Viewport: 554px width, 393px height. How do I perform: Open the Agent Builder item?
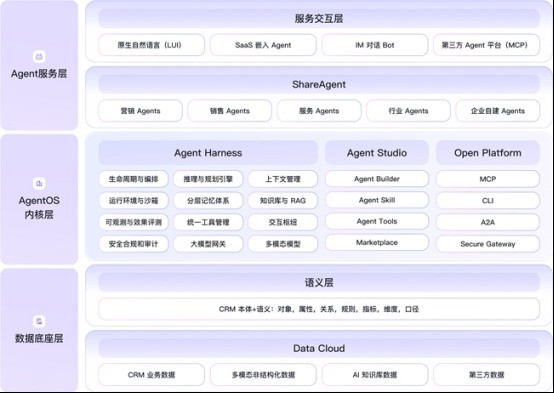[x=377, y=179]
